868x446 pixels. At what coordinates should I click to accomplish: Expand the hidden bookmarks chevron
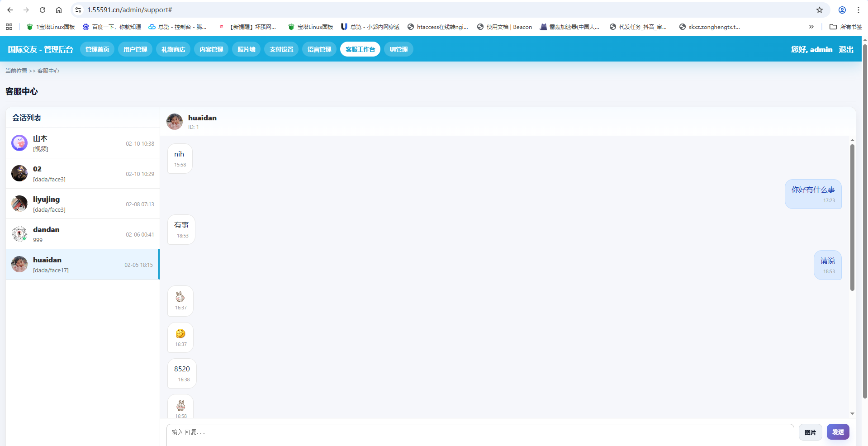[x=811, y=27]
